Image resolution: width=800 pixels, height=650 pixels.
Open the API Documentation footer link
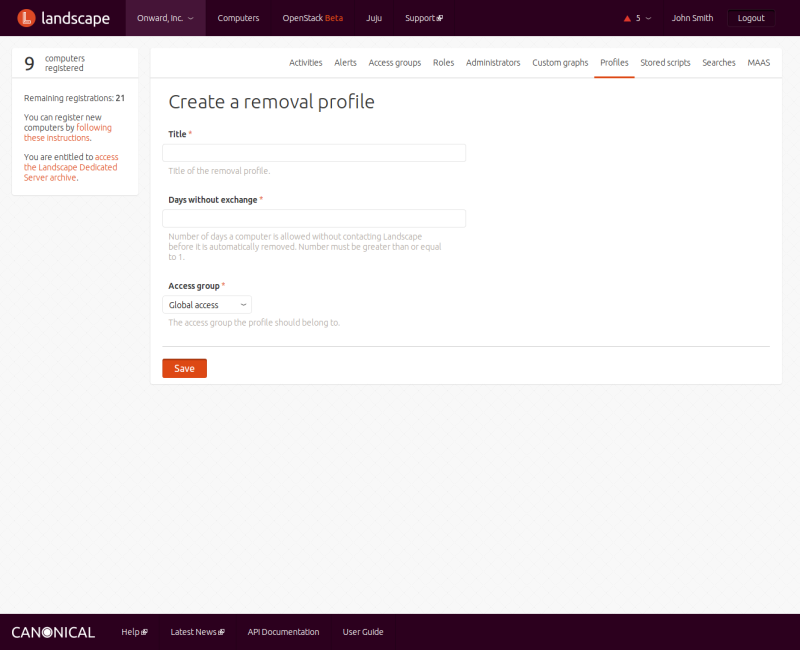coord(283,632)
